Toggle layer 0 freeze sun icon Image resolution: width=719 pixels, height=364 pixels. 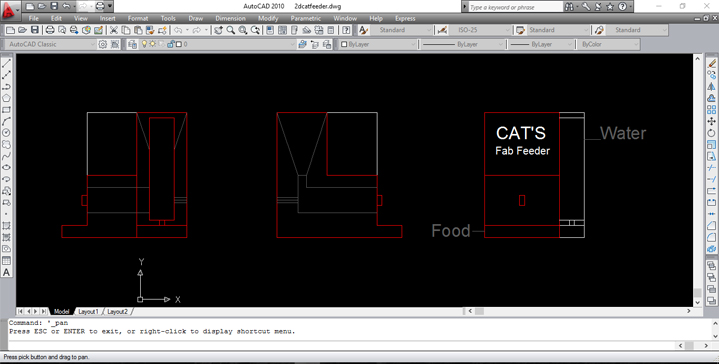[153, 44]
